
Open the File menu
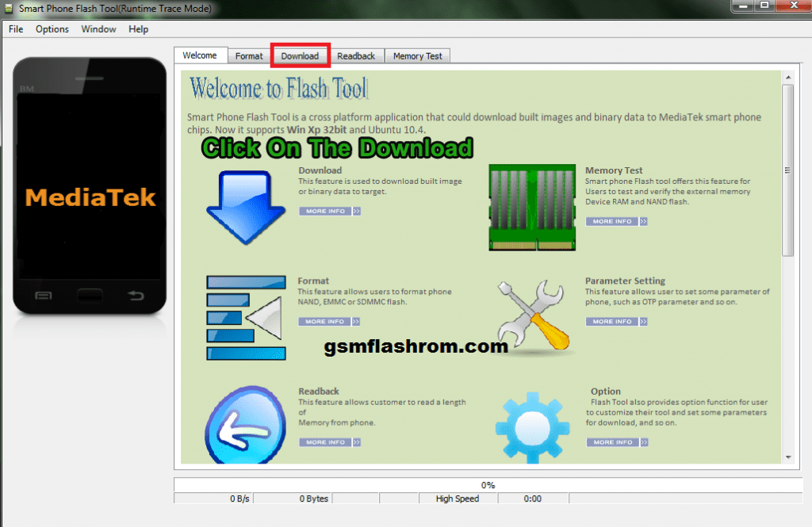click(x=16, y=29)
